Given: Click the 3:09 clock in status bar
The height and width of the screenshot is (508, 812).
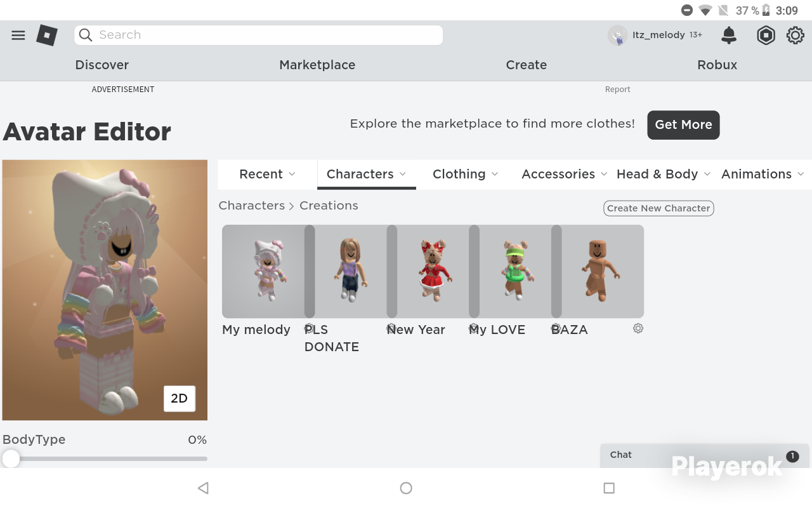Looking at the screenshot, I should click(787, 11).
